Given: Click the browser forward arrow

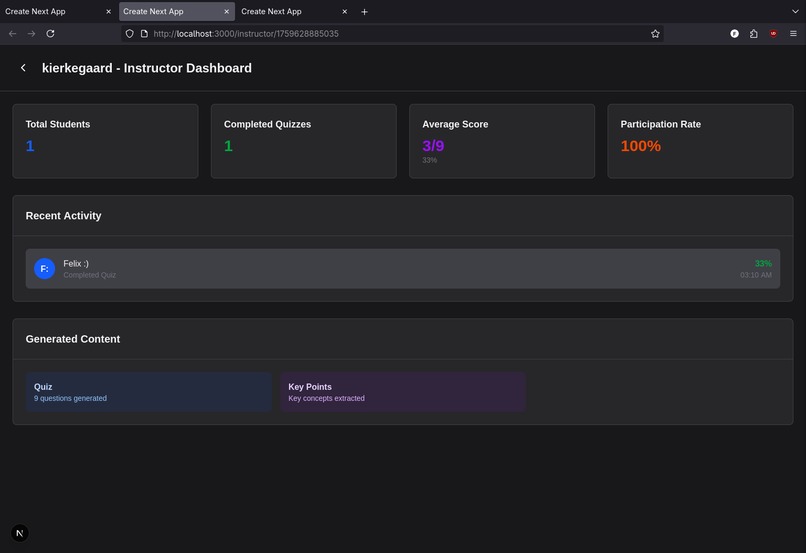Looking at the screenshot, I should tap(31, 33).
